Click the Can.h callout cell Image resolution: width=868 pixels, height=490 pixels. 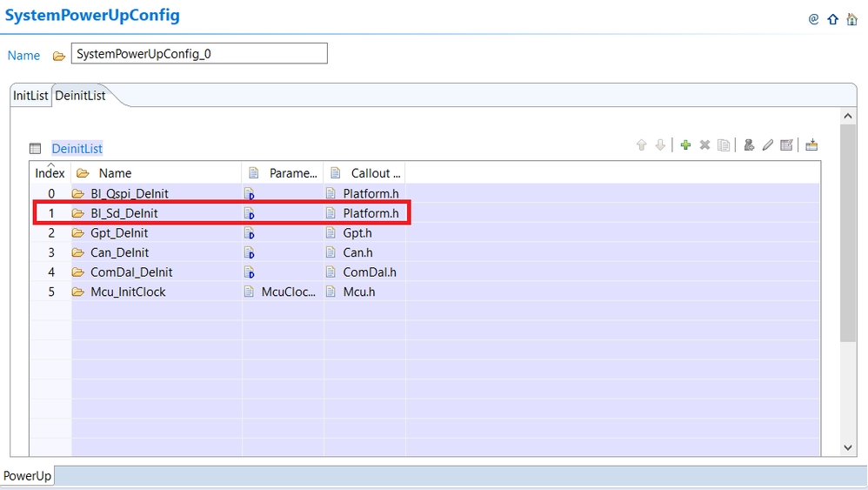364,252
